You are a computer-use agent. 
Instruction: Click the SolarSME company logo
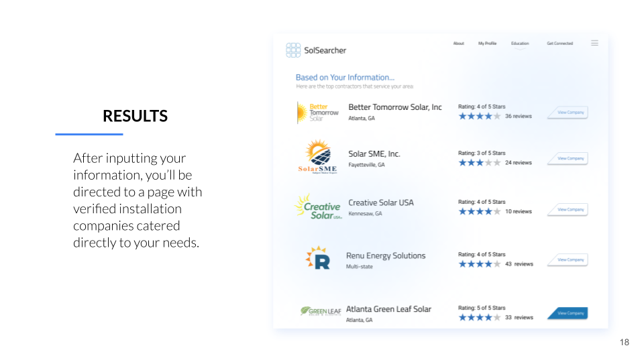(318, 156)
